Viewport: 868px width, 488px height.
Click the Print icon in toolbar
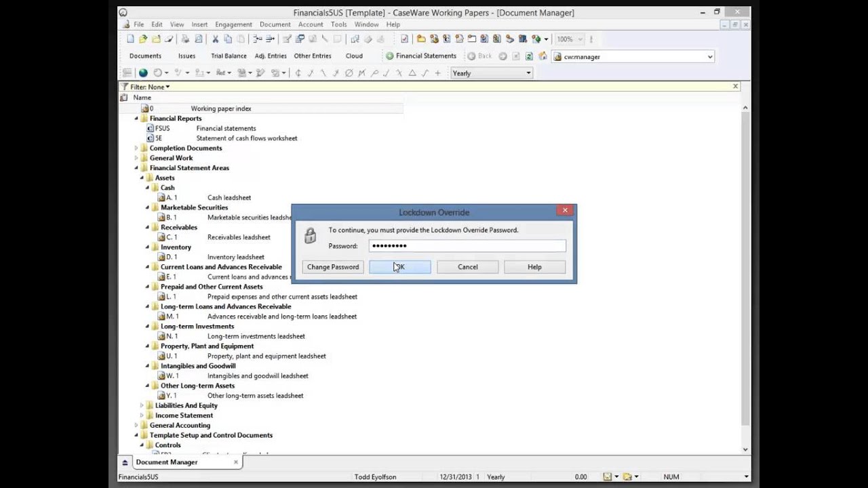click(x=185, y=39)
